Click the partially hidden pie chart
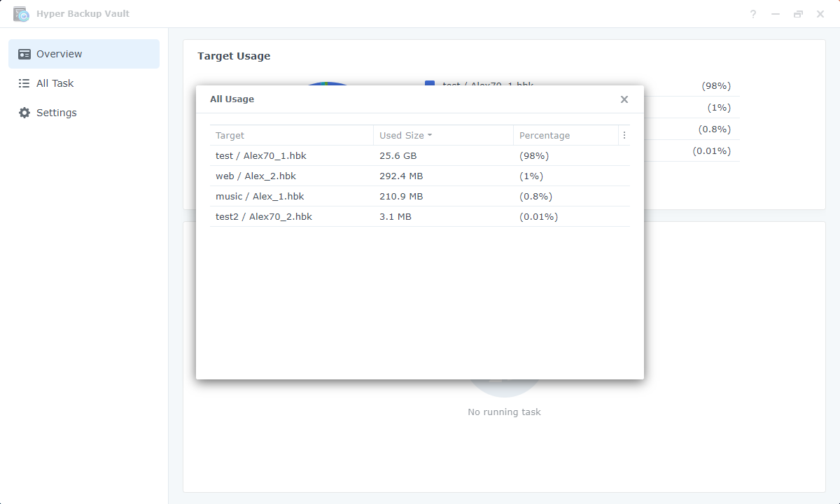The image size is (840, 504). click(x=328, y=83)
